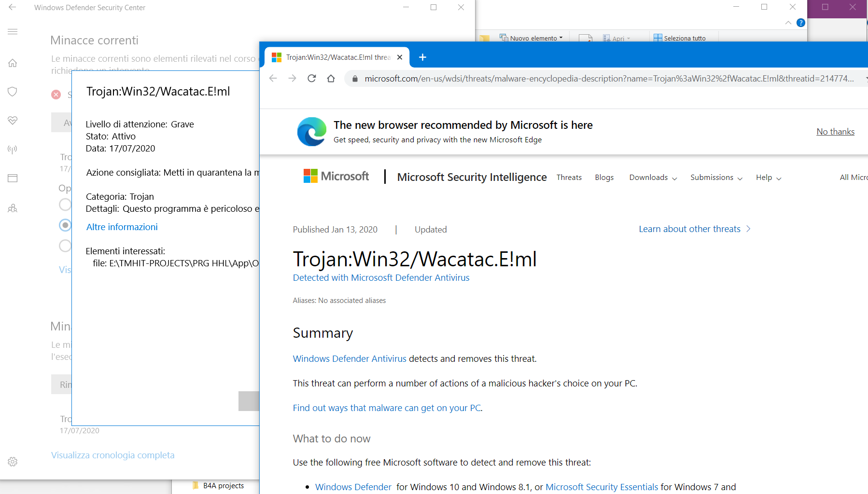Click the red threat error icon
868x494 pixels.
click(56, 95)
